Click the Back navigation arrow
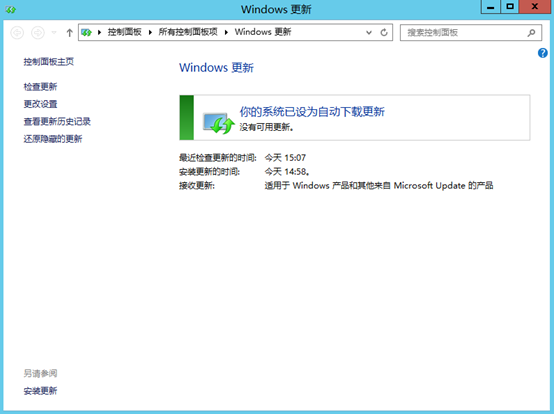Viewport: 554px width, 414px height. pyautogui.click(x=17, y=33)
